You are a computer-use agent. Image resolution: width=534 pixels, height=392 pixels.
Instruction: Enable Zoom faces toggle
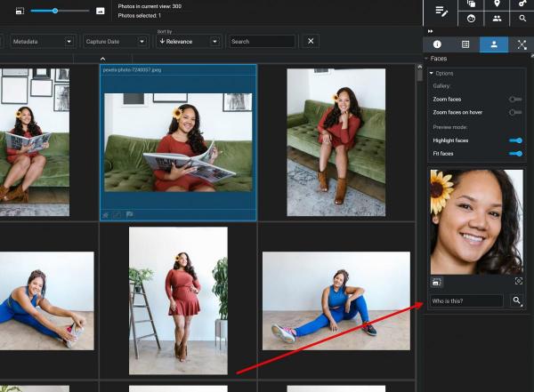click(x=515, y=99)
